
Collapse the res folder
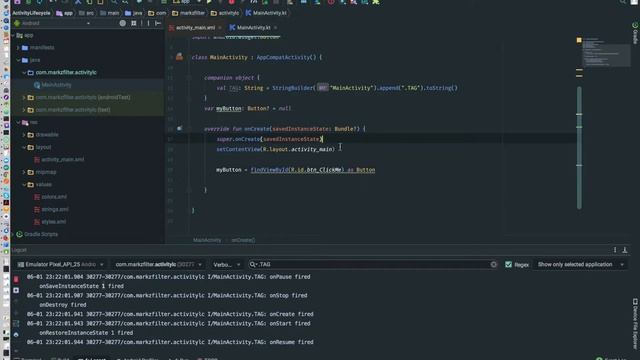pyautogui.click(x=18, y=122)
